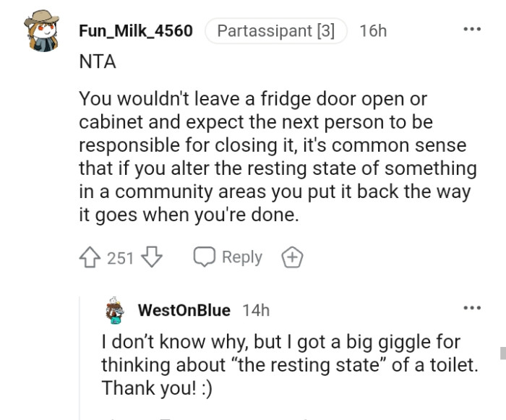This screenshot has width=506, height=420.
Task: Click the 16h timestamp on the top comment
Action: pos(373,31)
